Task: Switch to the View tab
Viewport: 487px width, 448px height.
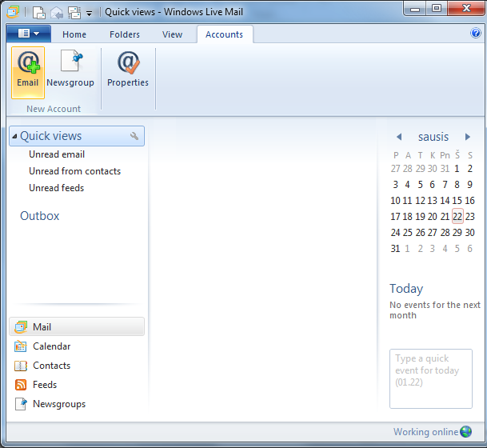Action: coord(172,34)
